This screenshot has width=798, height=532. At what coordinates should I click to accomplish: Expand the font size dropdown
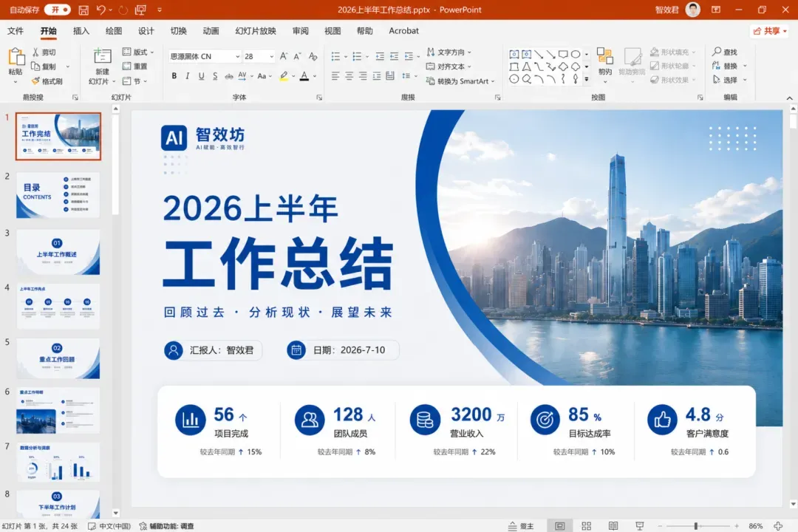[x=271, y=56]
